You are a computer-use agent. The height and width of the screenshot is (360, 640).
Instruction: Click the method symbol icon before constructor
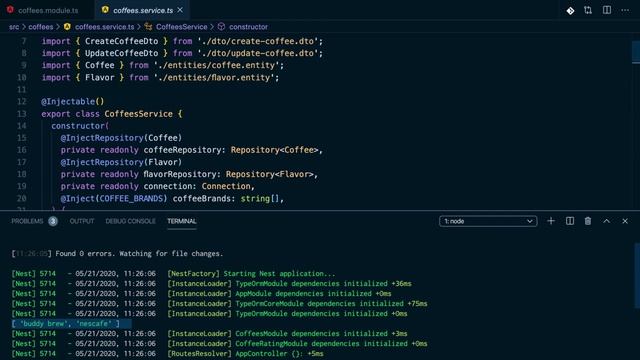tap(221, 27)
